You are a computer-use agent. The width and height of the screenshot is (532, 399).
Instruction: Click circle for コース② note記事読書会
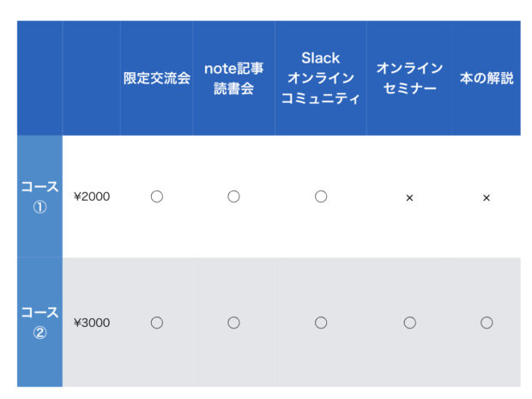pos(233,323)
